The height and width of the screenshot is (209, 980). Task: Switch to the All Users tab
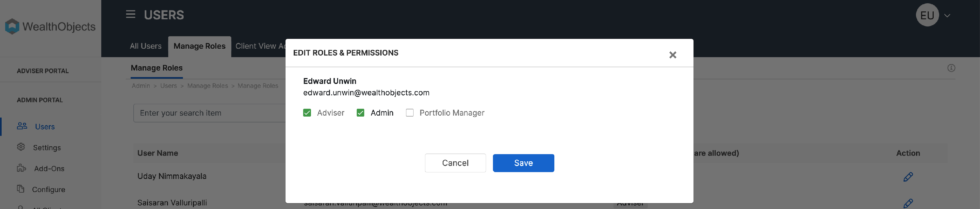coord(146,46)
